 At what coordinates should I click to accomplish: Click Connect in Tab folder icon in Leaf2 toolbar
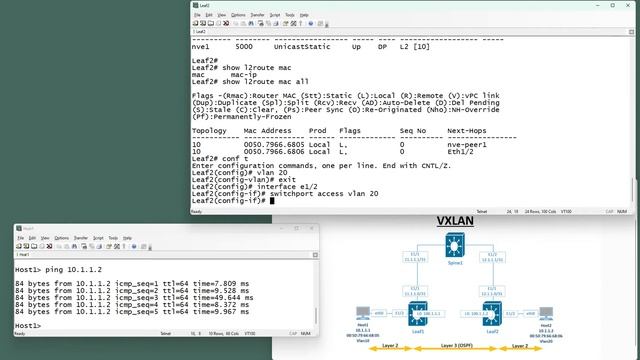click(x=211, y=23)
